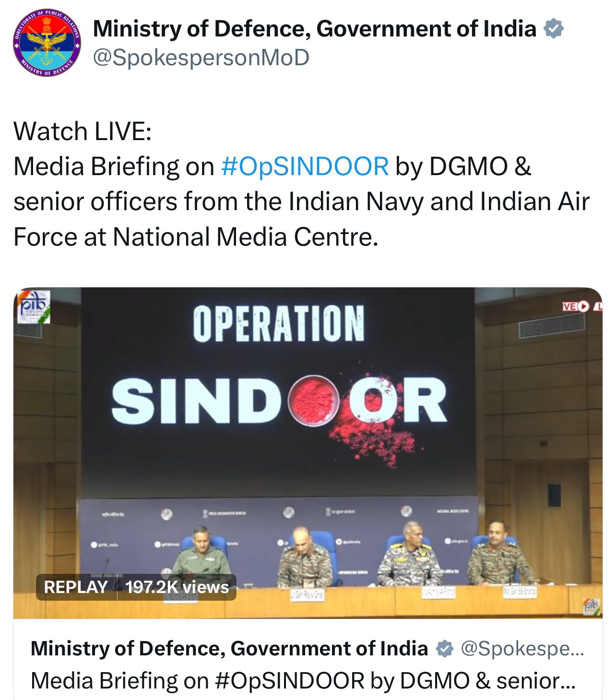Screen dimensions: 616x700
Task: Click the verified badge in the quoted card
Action: pos(445,649)
